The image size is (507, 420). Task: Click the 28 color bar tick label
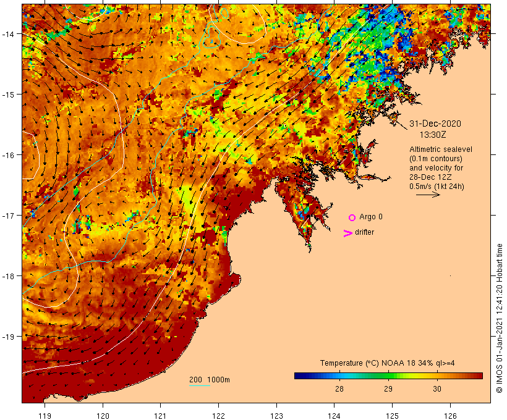pyautogui.click(x=339, y=389)
